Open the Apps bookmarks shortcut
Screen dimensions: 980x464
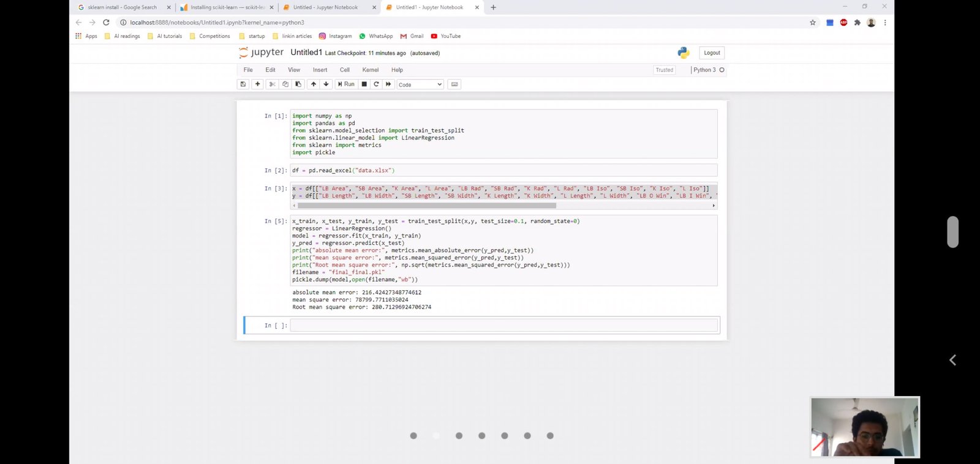coord(86,36)
